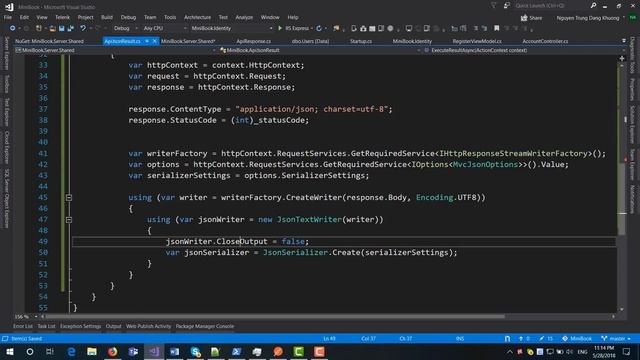The image size is (640, 360).
Task: Click the MiniBook repository status bar button
Action: tap(577, 339)
